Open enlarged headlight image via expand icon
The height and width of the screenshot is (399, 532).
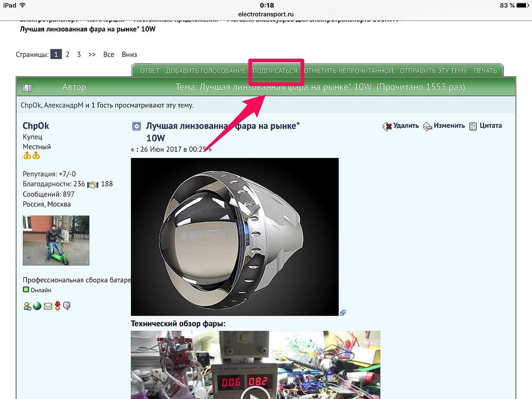[x=343, y=313]
